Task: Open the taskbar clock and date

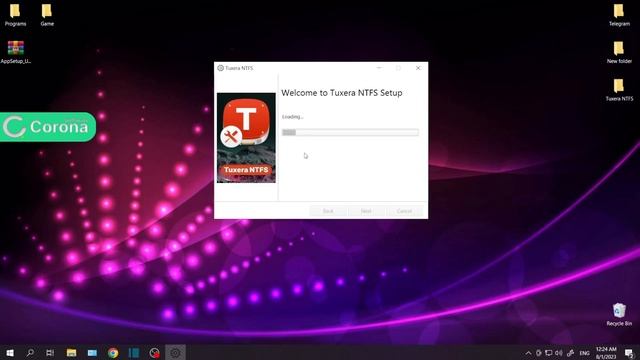Action: 606,353
